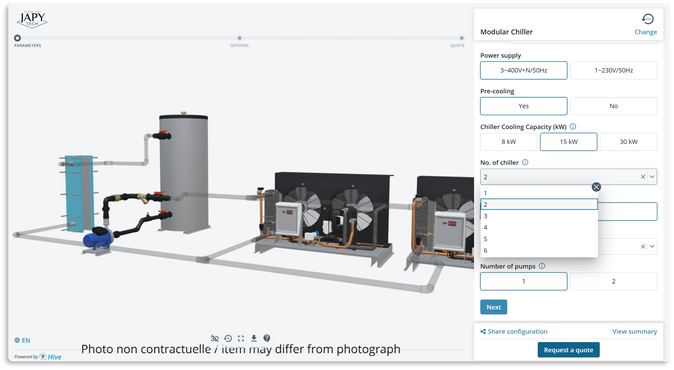Click the blue pump in 3D view
The height and width of the screenshot is (370, 674).
click(x=98, y=238)
